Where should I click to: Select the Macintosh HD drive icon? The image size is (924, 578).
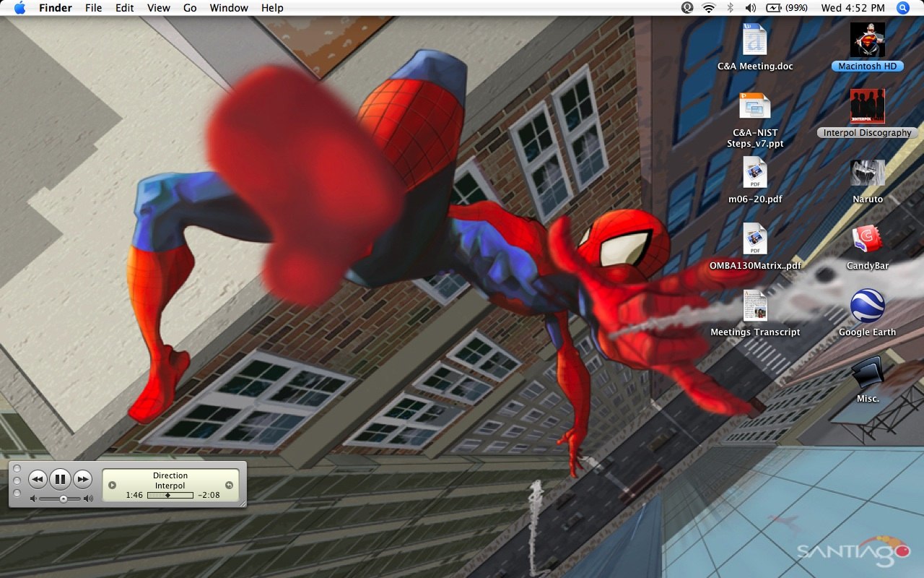(x=867, y=40)
